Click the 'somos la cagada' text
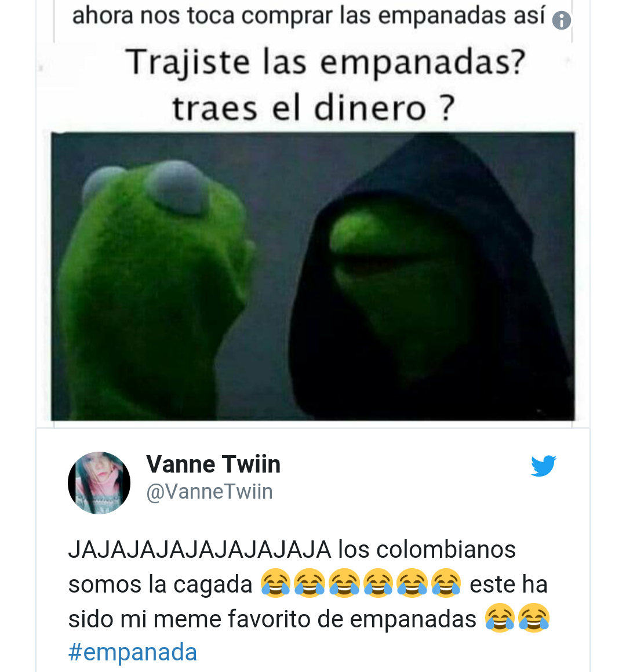Screen dimensions: 626x672 (160, 584)
